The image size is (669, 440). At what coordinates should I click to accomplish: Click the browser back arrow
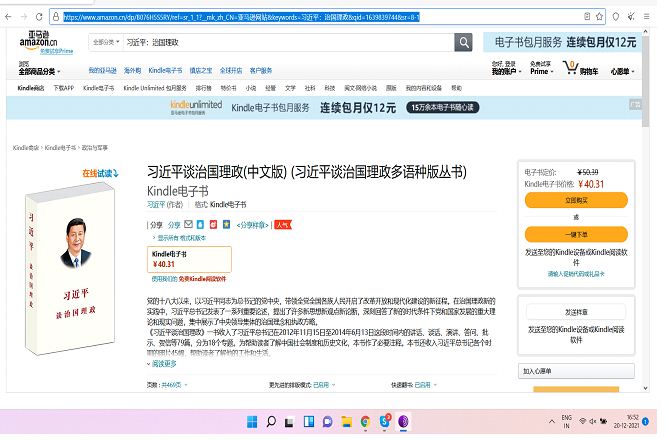[8, 17]
